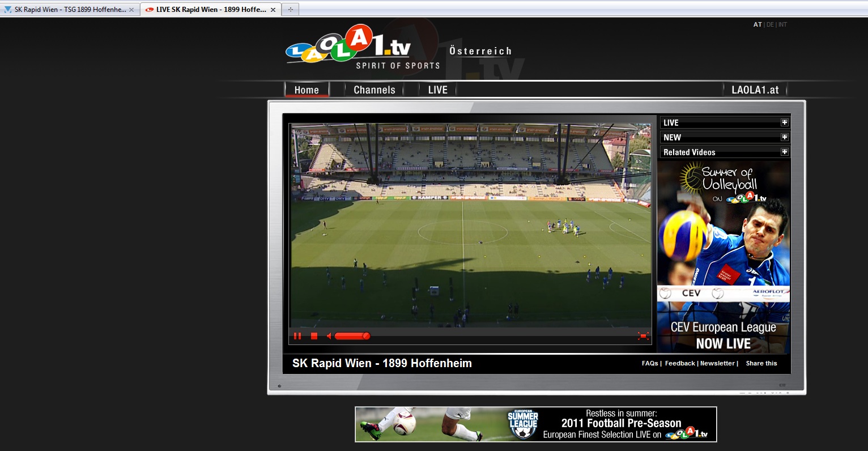This screenshot has width=868, height=451.
Task: Expand the Related Videos plus icon
Action: 785,152
